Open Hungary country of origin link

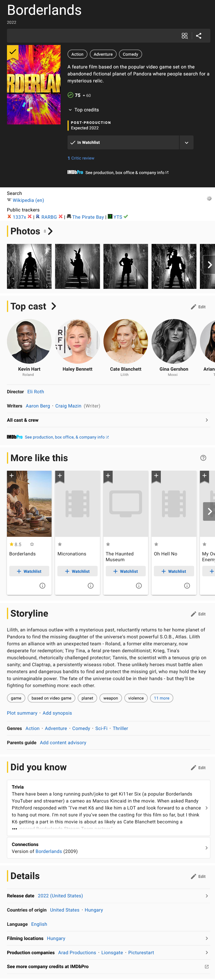pyautogui.click(x=94, y=910)
